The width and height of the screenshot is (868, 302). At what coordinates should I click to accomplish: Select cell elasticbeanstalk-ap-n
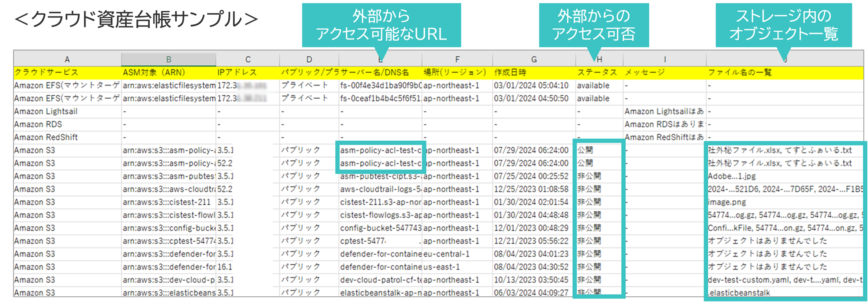pyautogui.click(x=380, y=293)
